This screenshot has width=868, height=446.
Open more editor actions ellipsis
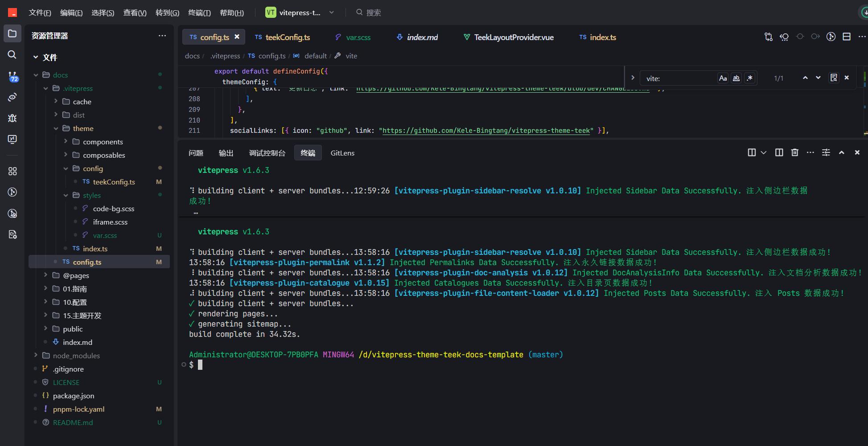[x=862, y=37]
